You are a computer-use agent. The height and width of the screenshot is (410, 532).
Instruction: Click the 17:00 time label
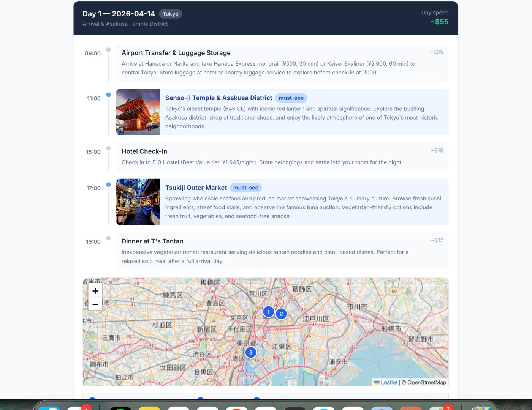93,188
